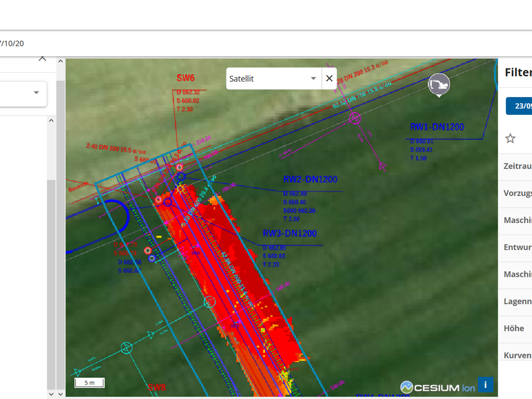Open the Vorzugs filter section
Viewport: 532px width, 399px height.
[517, 193]
